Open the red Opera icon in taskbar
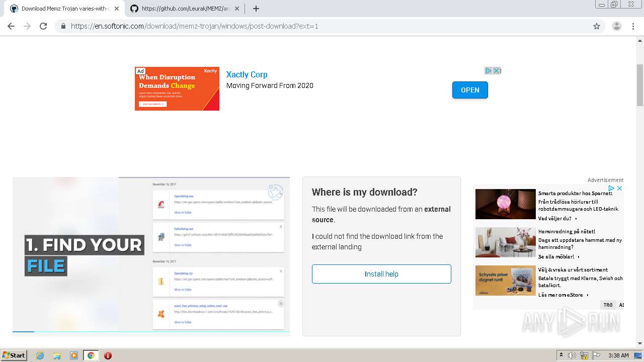Viewport: 644px width, 362px height. 108,355
